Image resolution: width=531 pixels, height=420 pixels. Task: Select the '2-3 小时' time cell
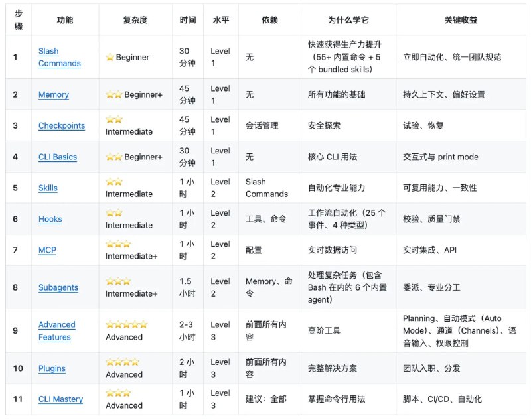point(187,330)
